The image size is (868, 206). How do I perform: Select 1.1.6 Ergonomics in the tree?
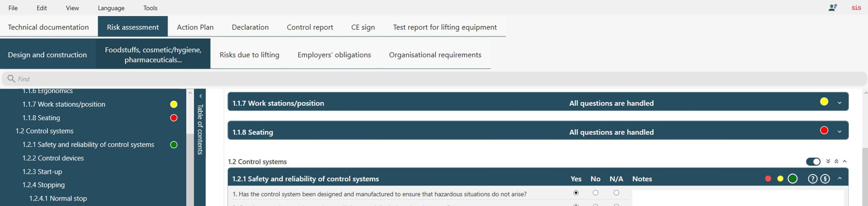click(48, 91)
